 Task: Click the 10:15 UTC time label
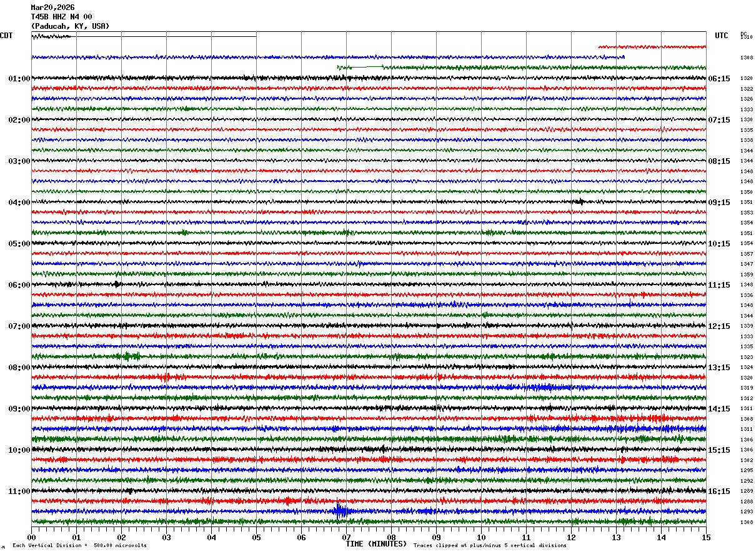click(719, 244)
